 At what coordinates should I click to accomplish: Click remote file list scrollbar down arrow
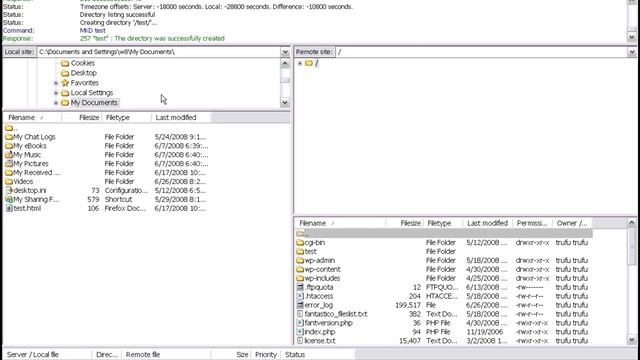click(x=632, y=340)
